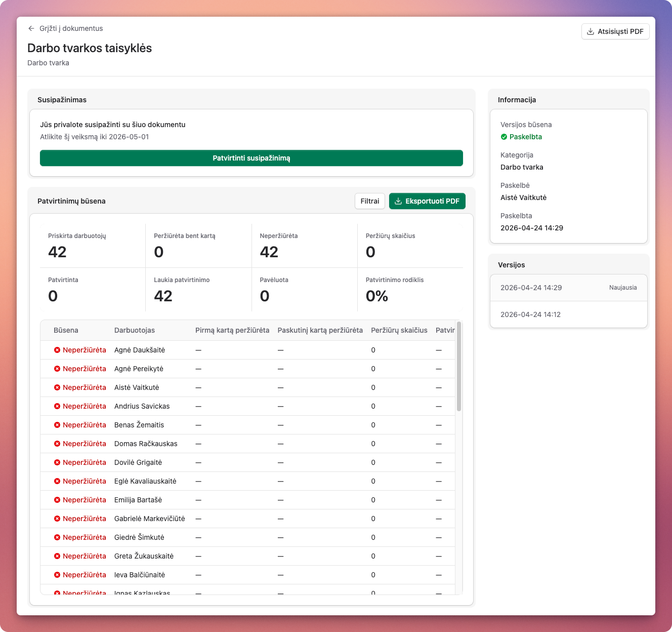672x632 pixels.
Task: Click the Neperžiūrėta statistic card
Action: tap(304, 246)
